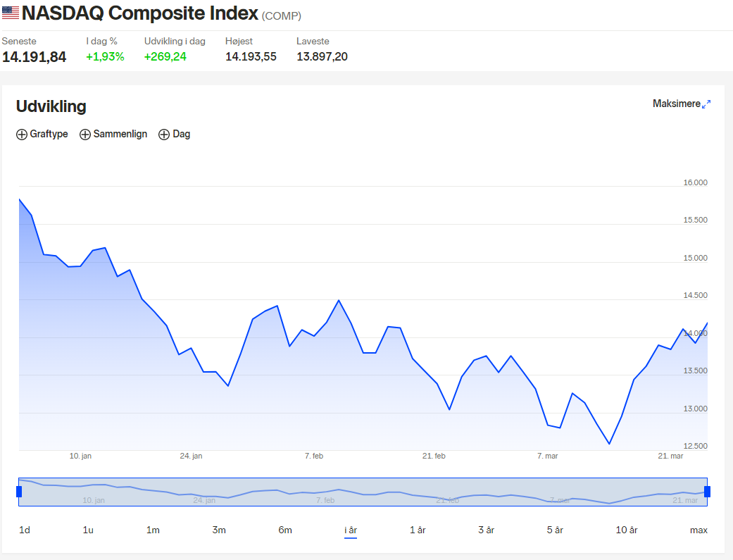Select the max time range
The image size is (733, 560).
[x=698, y=530]
